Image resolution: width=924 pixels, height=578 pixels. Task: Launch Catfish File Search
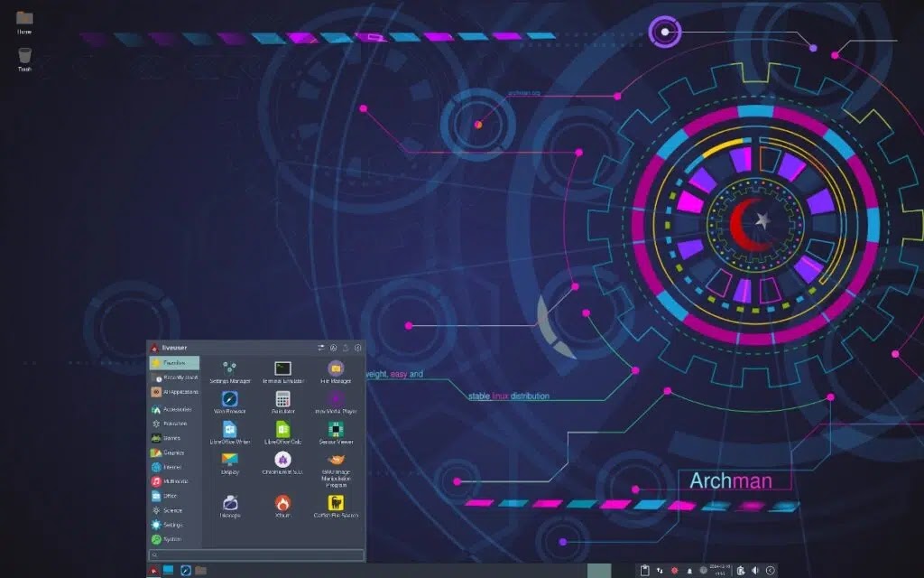[x=336, y=507]
